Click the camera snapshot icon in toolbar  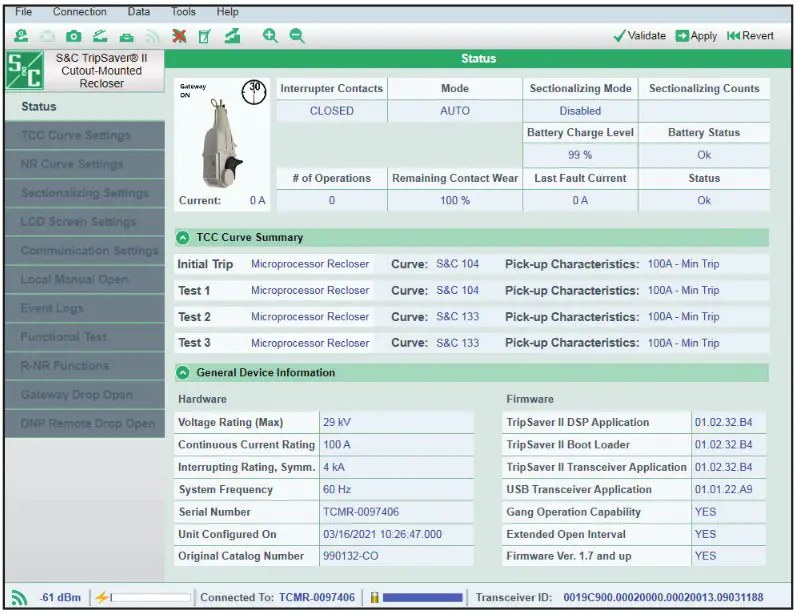73,35
